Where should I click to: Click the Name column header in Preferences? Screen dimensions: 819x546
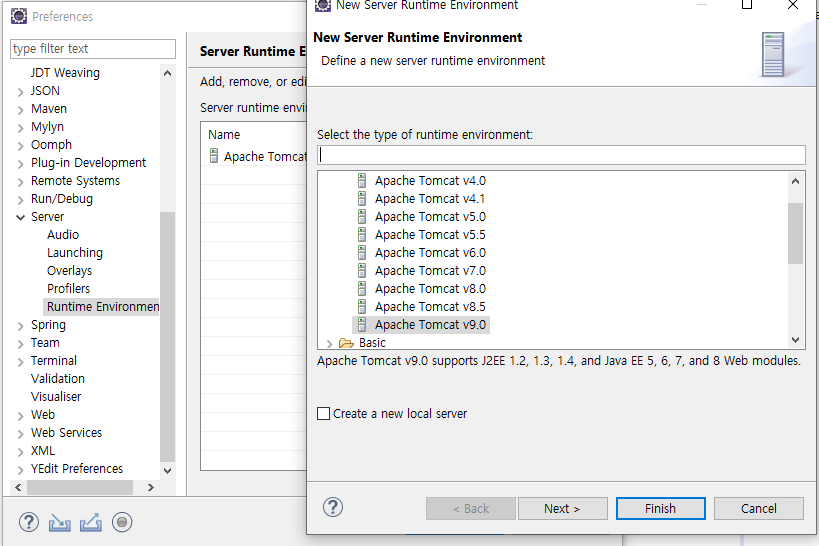(224, 135)
